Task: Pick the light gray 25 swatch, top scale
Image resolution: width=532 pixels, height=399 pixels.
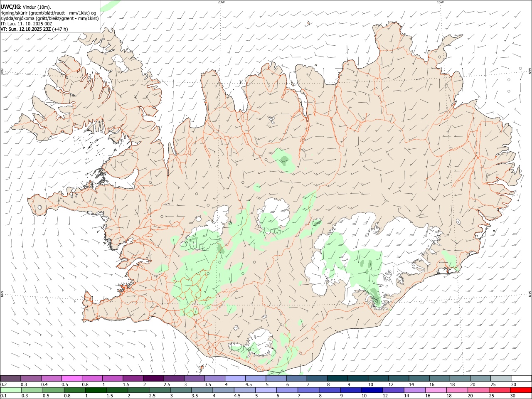Action: pyautogui.click(x=501, y=378)
